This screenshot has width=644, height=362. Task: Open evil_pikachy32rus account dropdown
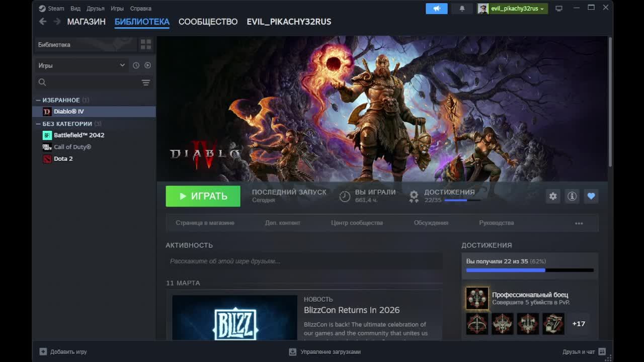[518, 9]
